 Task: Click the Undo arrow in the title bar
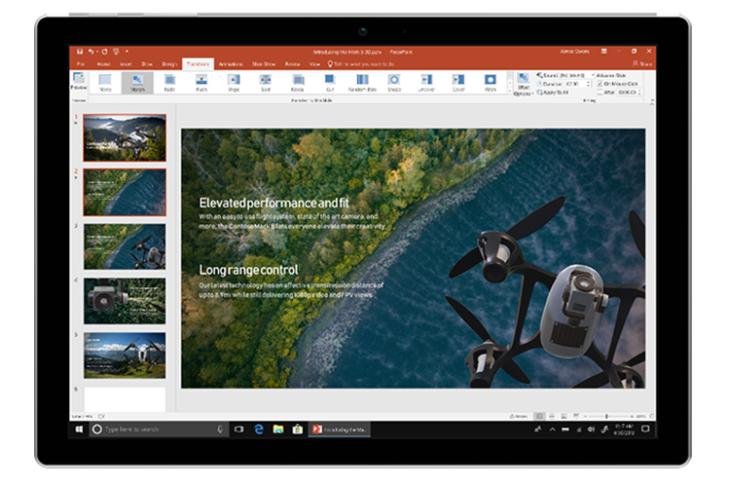coord(91,51)
